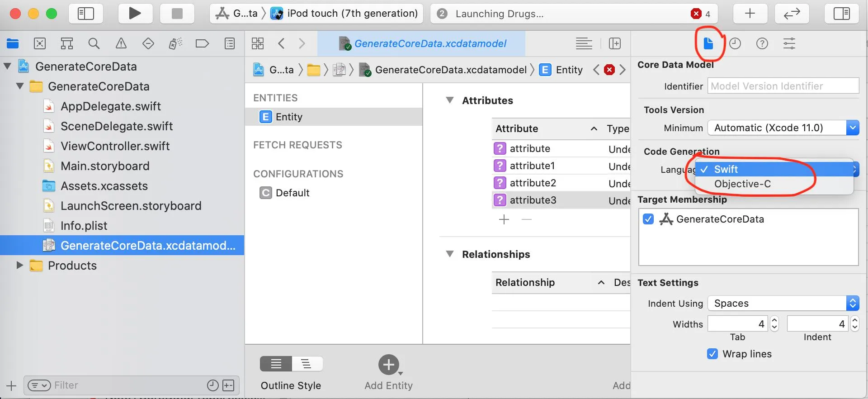The width and height of the screenshot is (868, 399).
Task: Open the Indent Using dropdown
Action: (783, 303)
